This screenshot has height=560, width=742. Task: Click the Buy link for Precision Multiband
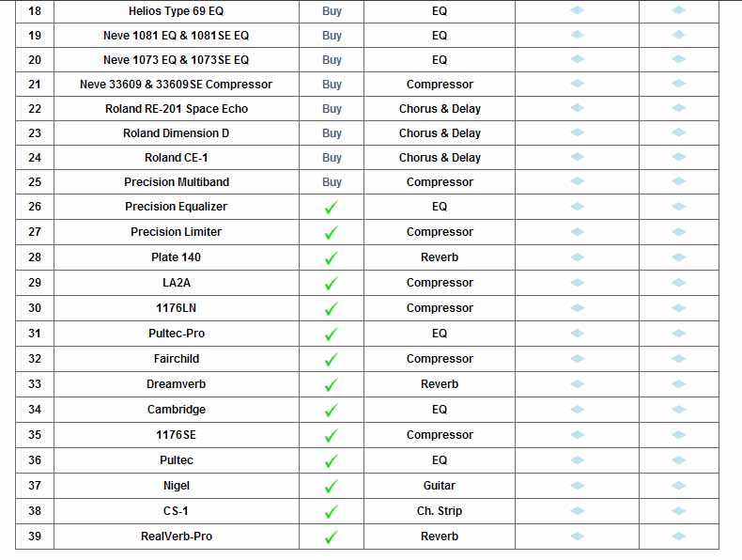point(332,182)
